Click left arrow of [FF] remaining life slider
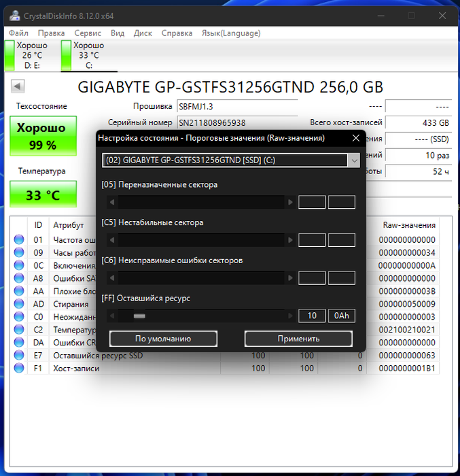The height and width of the screenshot is (476, 460). click(112, 316)
